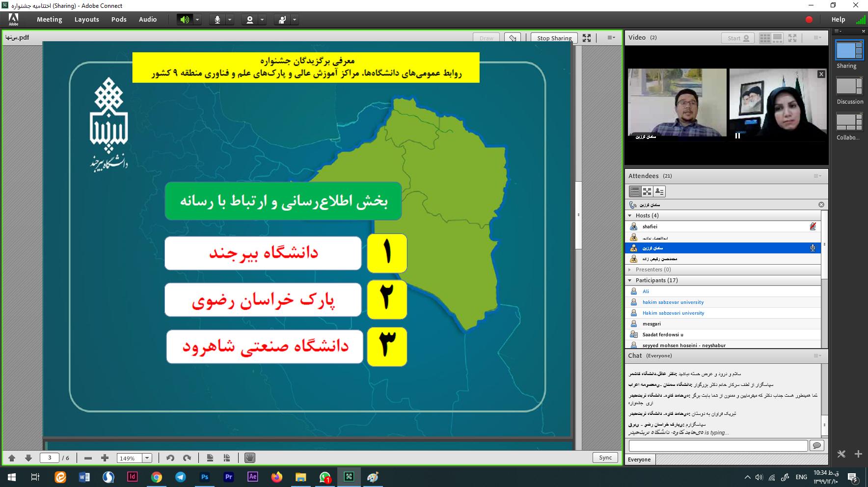This screenshot has width=868, height=487.
Task: Open the Pods menu
Action: [119, 20]
